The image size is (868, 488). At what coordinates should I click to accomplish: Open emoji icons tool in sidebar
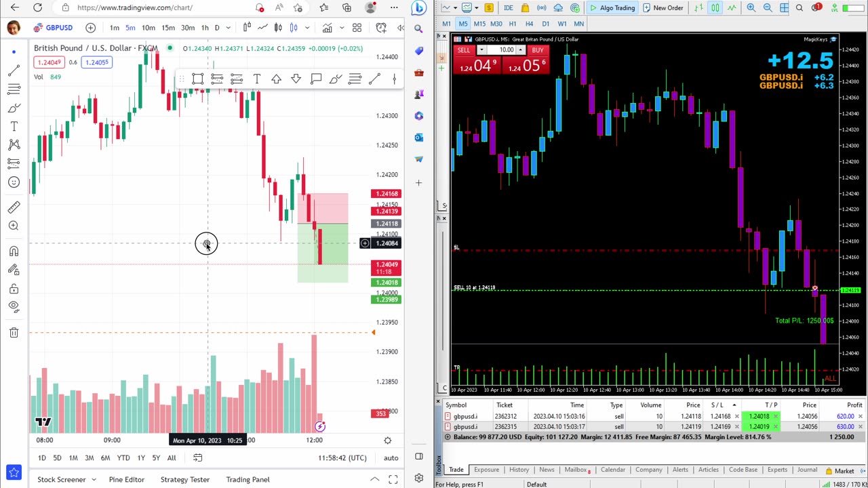coord(14,182)
